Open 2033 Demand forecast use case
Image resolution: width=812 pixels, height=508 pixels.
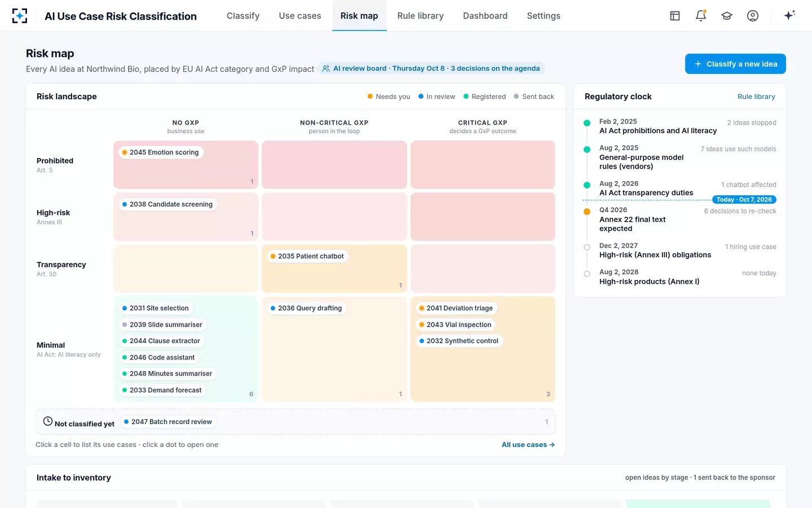tap(162, 390)
